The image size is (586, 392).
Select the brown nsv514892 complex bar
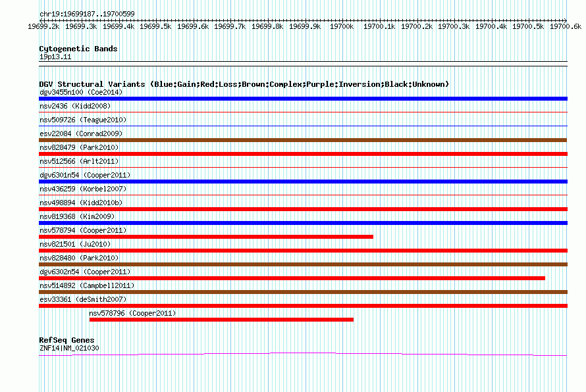click(x=303, y=292)
